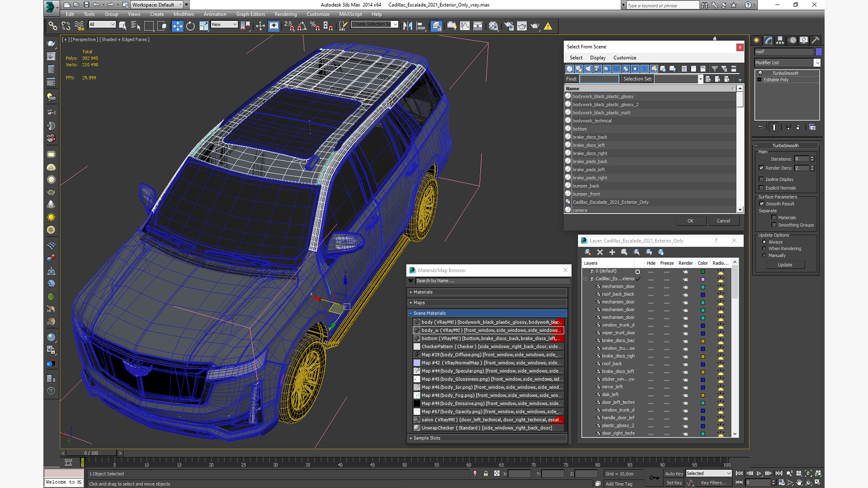868x488 pixels.
Task: Open the selection filter All dropdown
Action: 102,24
